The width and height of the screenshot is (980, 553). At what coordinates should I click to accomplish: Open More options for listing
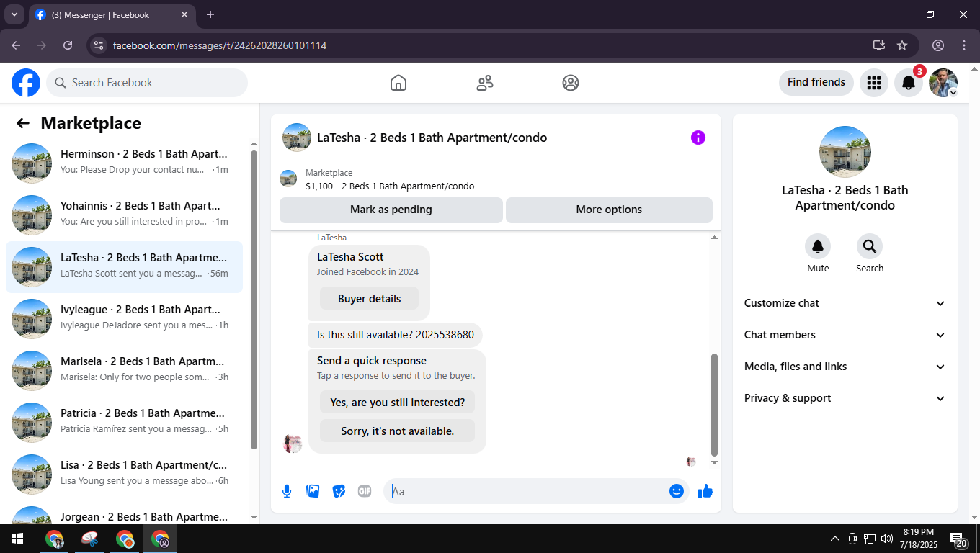[609, 210]
